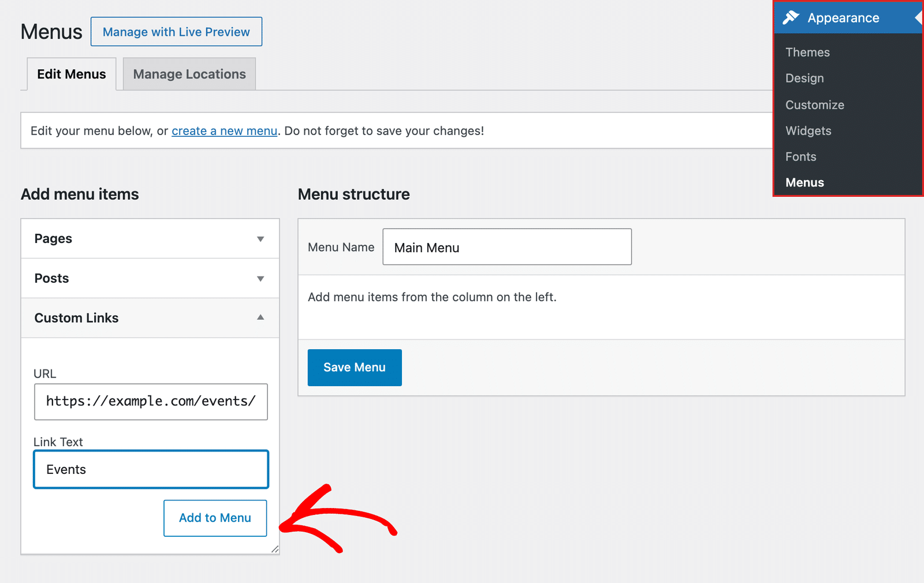Click the Link Text field containing Events

coord(151,469)
